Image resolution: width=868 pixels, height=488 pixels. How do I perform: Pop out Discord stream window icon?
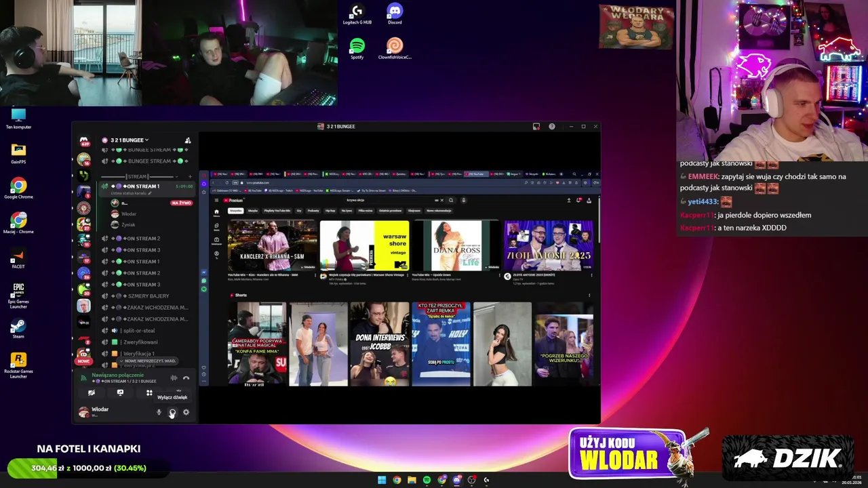(536, 126)
